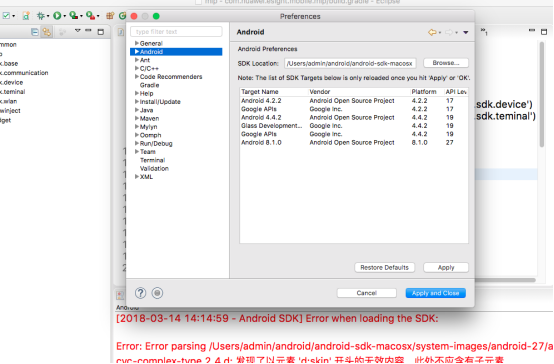
Task: Expand the General tree node
Action: (137, 43)
